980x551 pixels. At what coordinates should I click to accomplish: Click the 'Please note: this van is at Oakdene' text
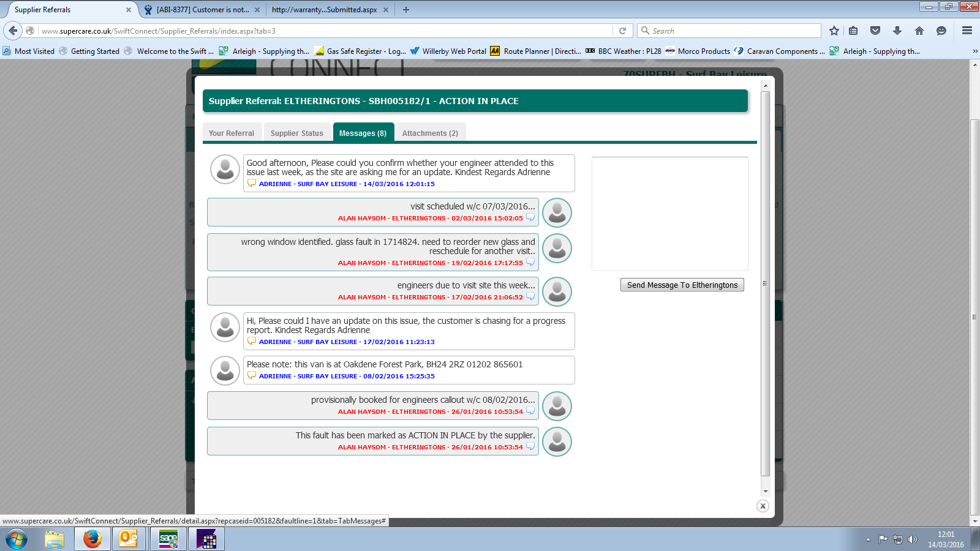385,364
